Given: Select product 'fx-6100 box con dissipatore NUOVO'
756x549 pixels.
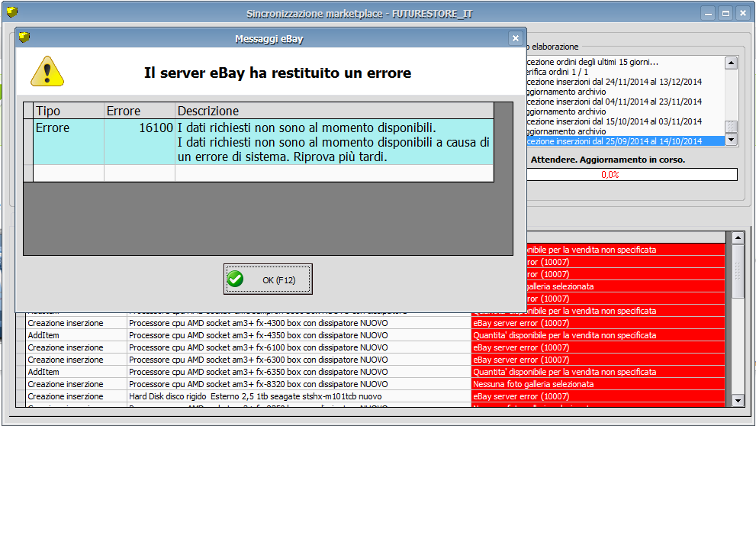Looking at the screenshot, I should [x=299, y=347].
